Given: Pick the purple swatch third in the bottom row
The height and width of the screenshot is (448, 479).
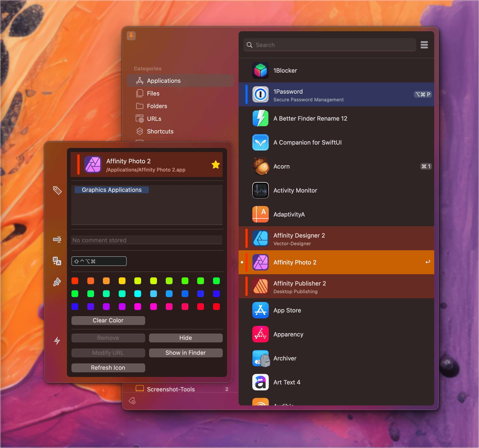Looking at the screenshot, I should (x=106, y=306).
